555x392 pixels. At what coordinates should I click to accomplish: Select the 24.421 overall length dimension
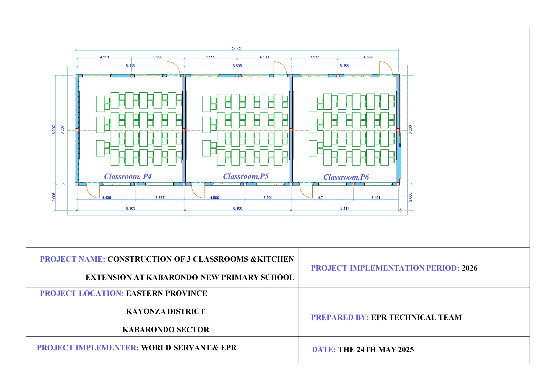click(237, 49)
